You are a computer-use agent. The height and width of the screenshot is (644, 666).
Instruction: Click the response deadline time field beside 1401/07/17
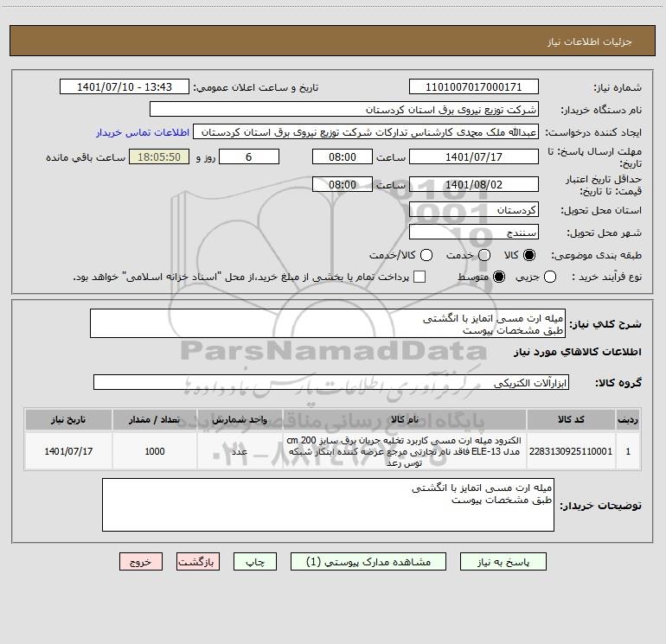click(343, 156)
